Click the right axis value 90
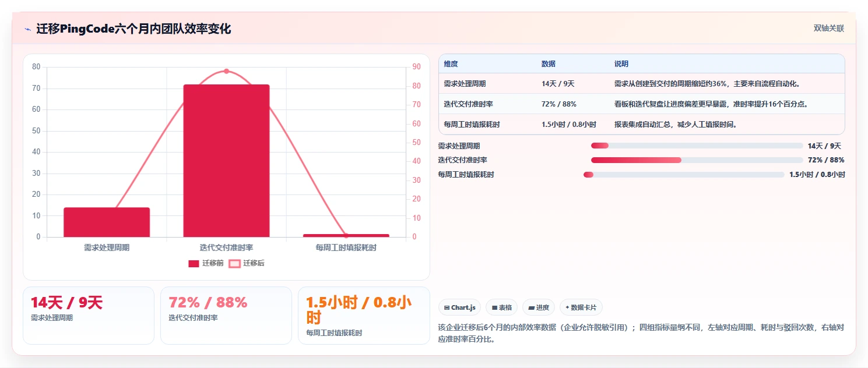The width and height of the screenshot is (868, 368). click(417, 67)
